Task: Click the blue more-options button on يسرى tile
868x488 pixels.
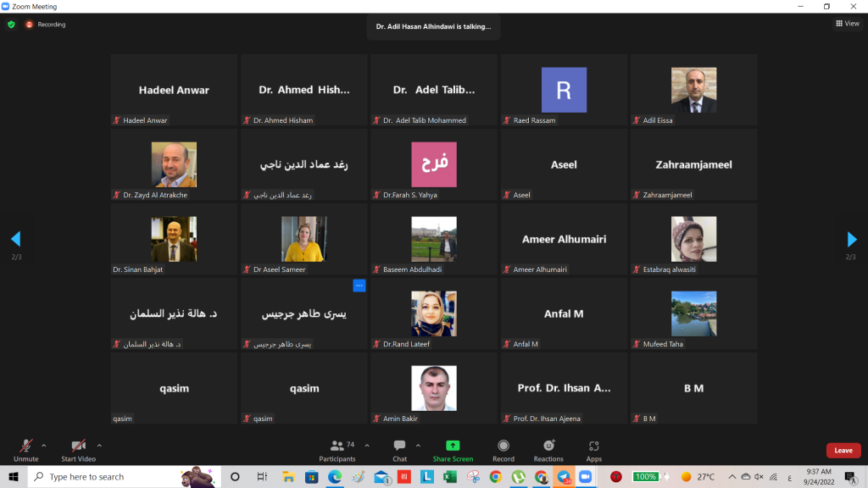Action: [x=359, y=286]
